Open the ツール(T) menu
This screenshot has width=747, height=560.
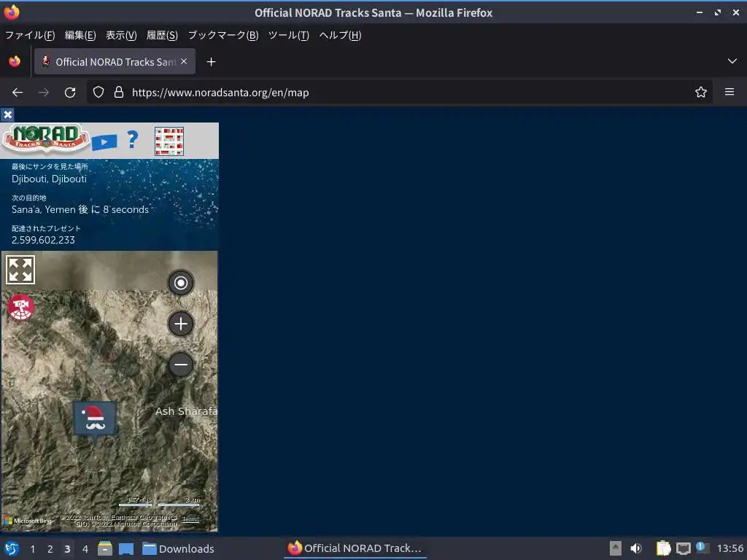(289, 35)
